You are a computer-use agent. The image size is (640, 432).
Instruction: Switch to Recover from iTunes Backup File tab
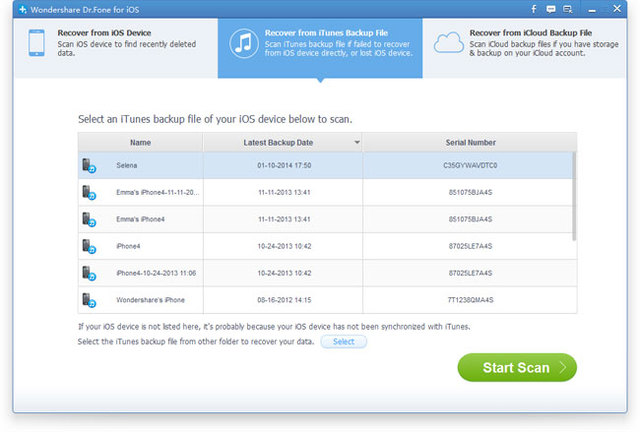pyautogui.click(x=320, y=48)
